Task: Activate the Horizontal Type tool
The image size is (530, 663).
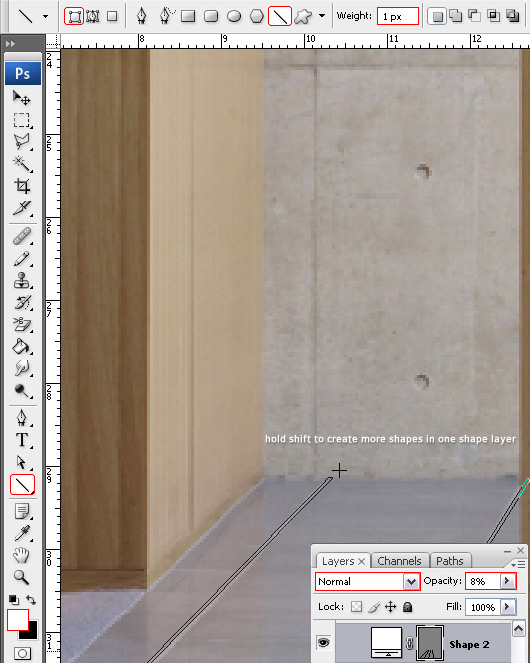Action: click(21, 440)
